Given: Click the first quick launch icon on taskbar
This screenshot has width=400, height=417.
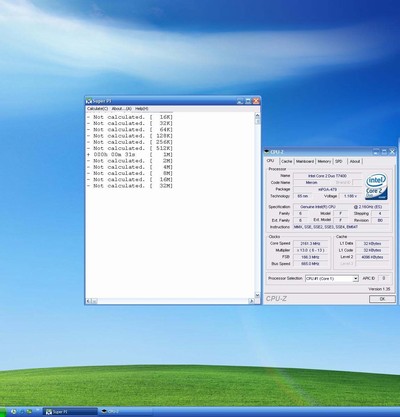Looking at the screenshot, I should (14, 412).
